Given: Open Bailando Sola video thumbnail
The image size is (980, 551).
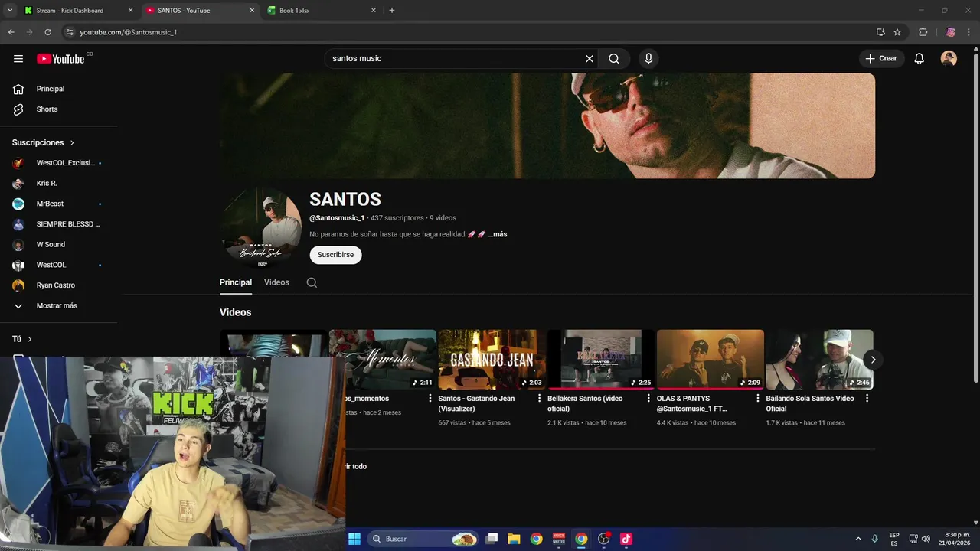Looking at the screenshot, I should click(819, 360).
